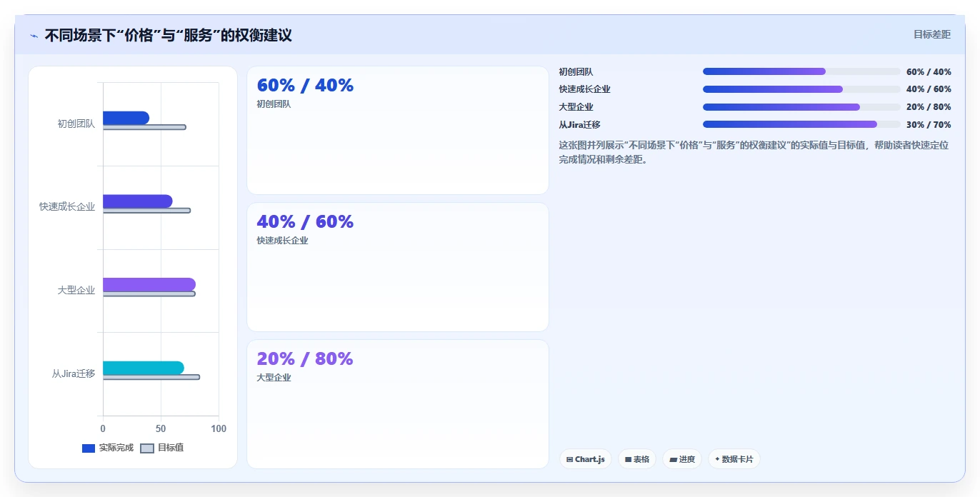
Task: Click the 大型企业 label in progress list
Action: [576, 107]
